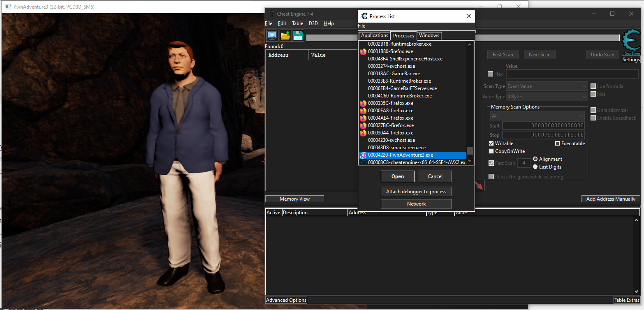Screen dimensions: 644x310
Task: Click the scan Value input field
Action: [572, 74]
